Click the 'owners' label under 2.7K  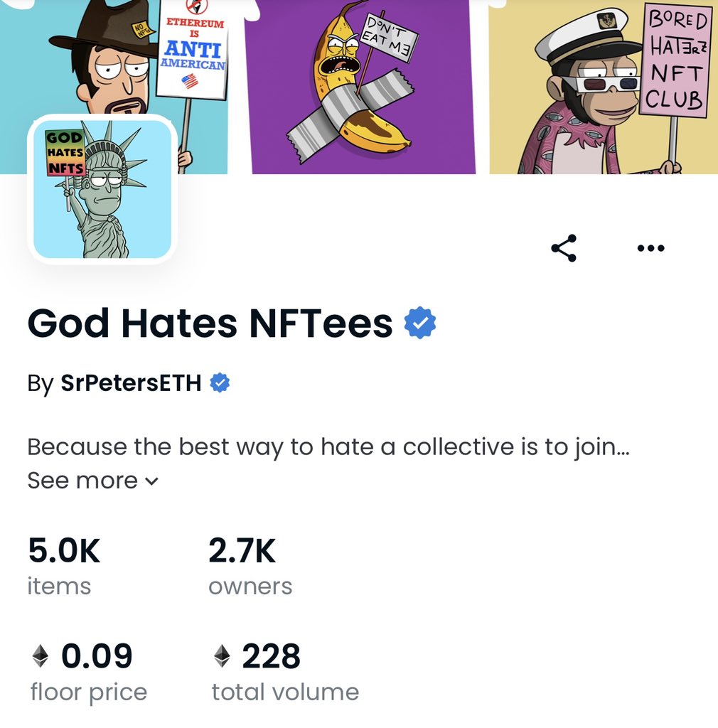tap(250, 587)
